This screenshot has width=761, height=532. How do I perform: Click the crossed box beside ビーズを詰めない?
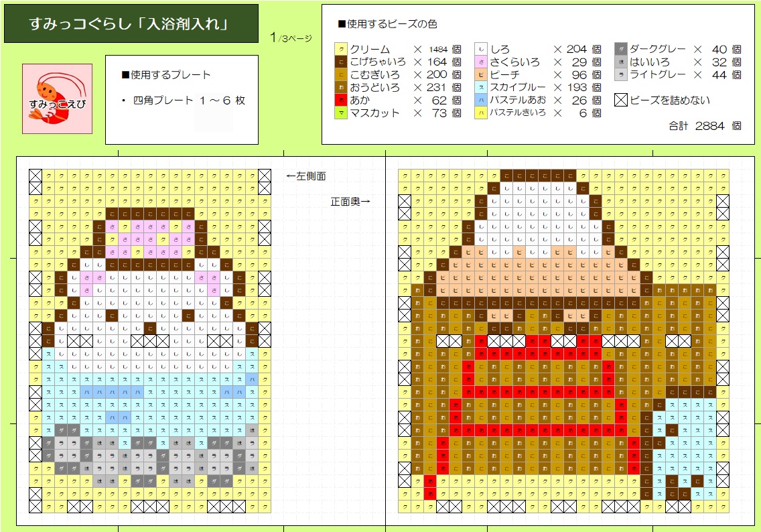coord(621,100)
